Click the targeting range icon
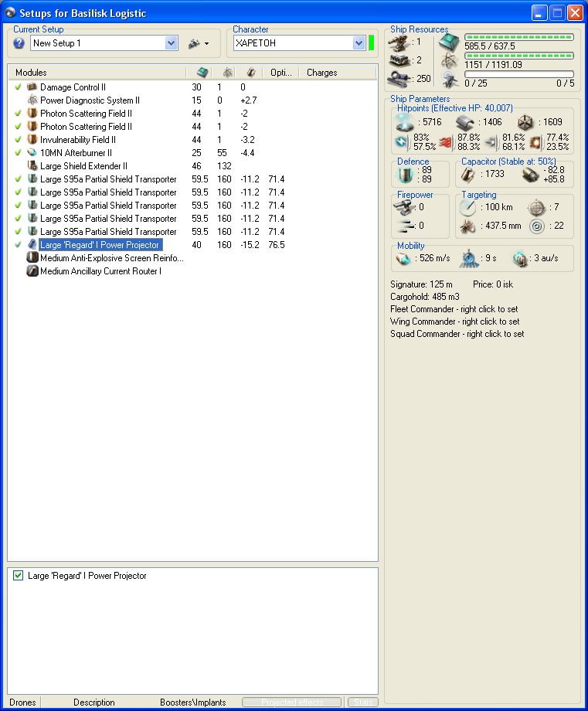588x711 pixels. (467, 208)
